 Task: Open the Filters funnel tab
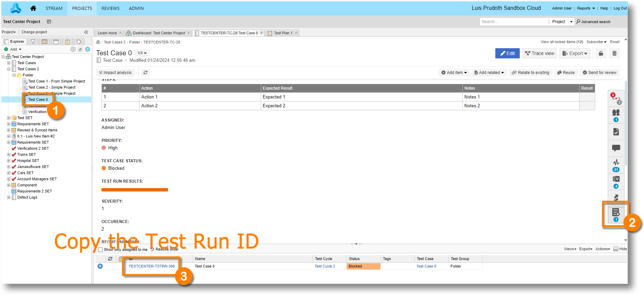tap(33, 42)
